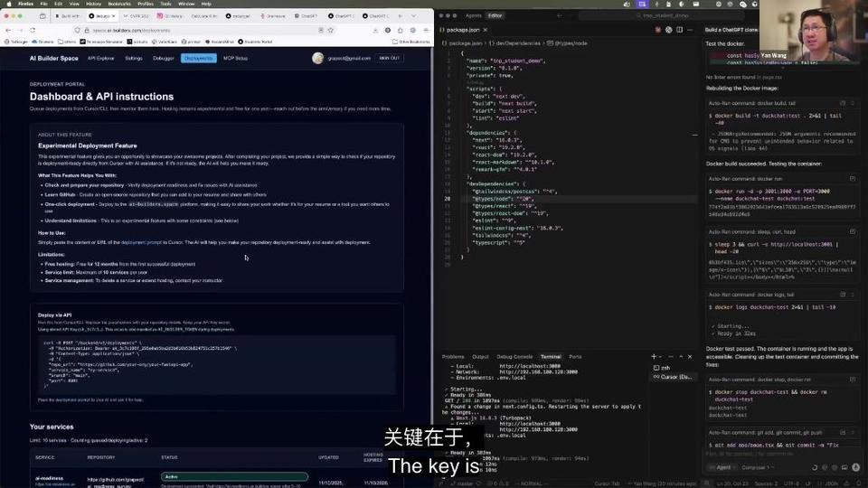Viewport: 868px width, 488px height.
Task: Select the Terminal panel tab
Action: click(551, 357)
